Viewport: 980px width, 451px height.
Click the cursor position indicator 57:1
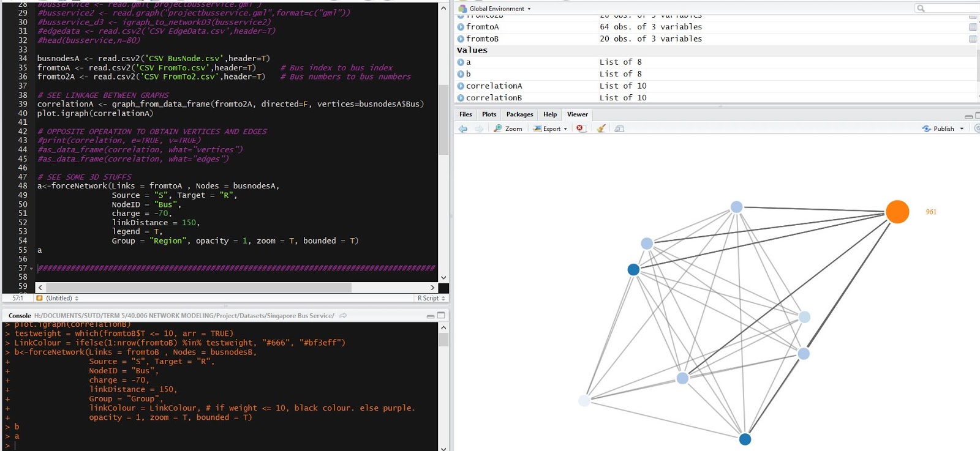pyautogui.click(x=18, y=298)
